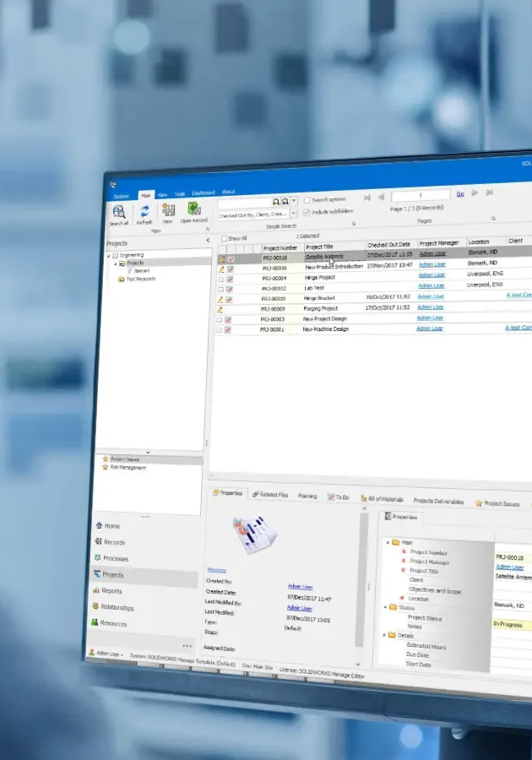
Task: Click the pencil checked-out icon for PRJ-00016
Action: click(x=221, y=269)
